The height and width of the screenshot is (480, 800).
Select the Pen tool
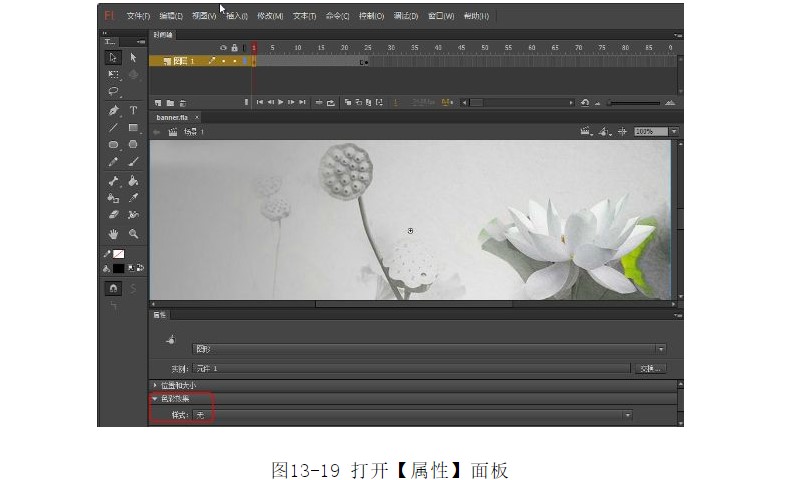coord(114,111)
